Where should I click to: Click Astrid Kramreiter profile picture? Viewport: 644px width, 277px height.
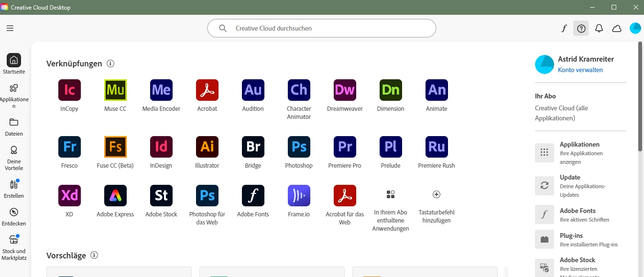tap(545, 64)
